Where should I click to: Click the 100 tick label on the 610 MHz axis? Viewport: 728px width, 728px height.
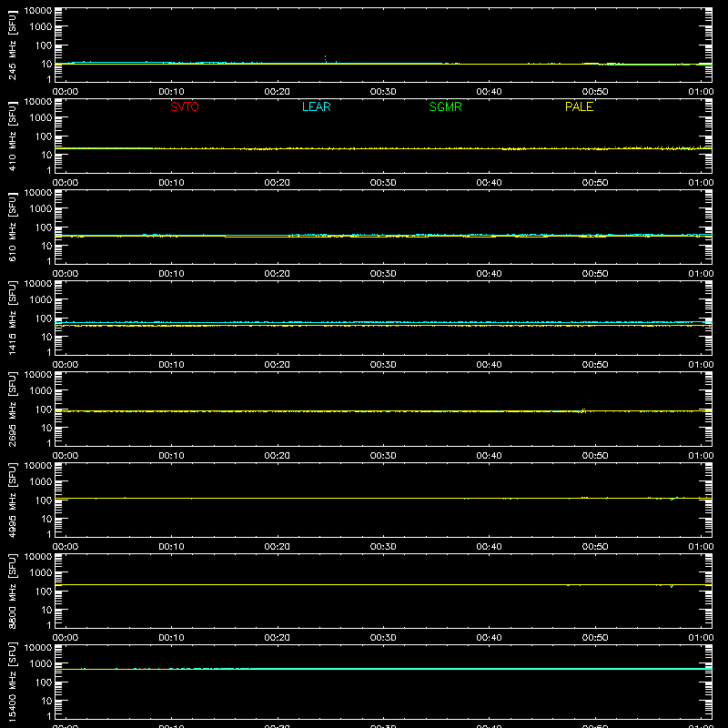44,227
